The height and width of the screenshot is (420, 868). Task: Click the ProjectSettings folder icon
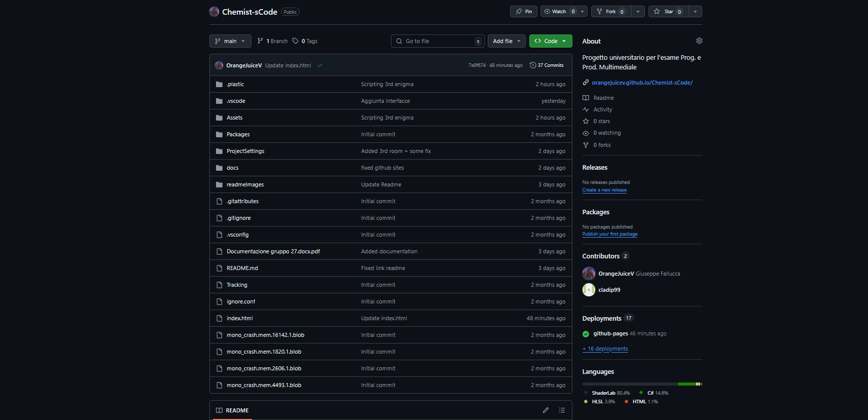pos(219,151)
